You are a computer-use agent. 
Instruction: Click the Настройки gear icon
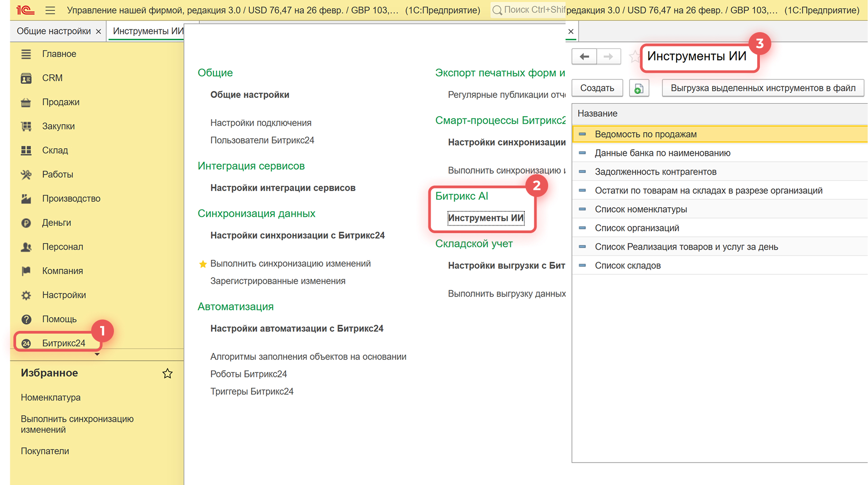tap(26, 295)
